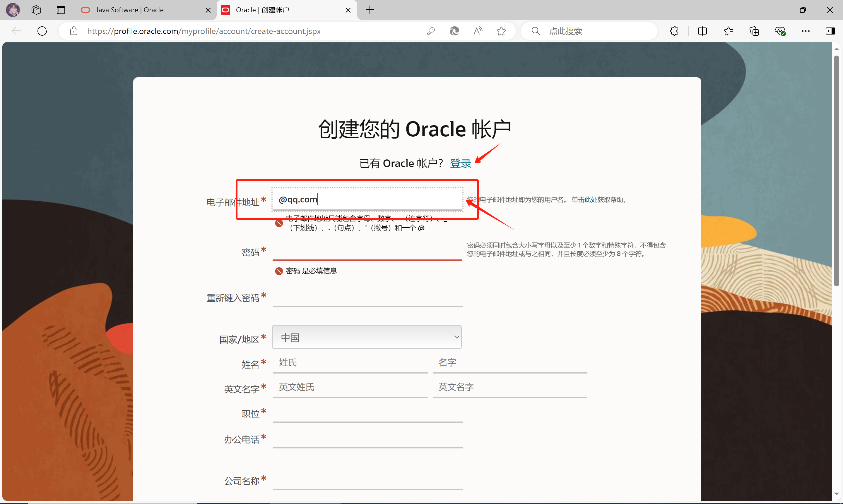Open the Collections icon
This screenshot has height=504, width=843.
click(x=754, y=31)
